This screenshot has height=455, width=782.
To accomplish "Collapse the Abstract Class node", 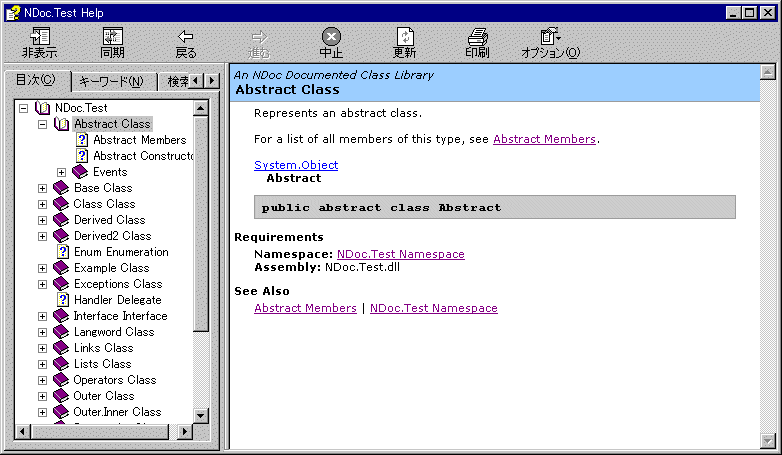I will pyautogui.click(x=42, y=124).
